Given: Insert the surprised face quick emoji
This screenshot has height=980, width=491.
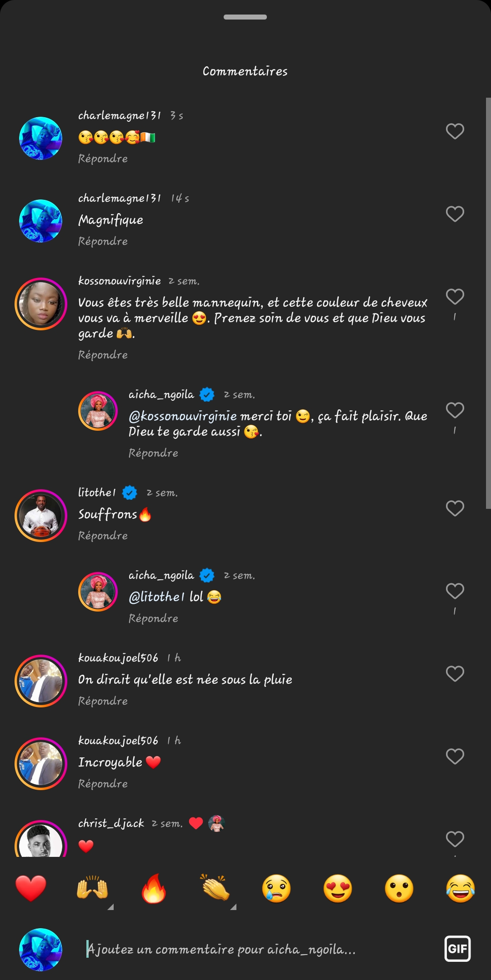Looking at the screenshot, I should (399, 888).
